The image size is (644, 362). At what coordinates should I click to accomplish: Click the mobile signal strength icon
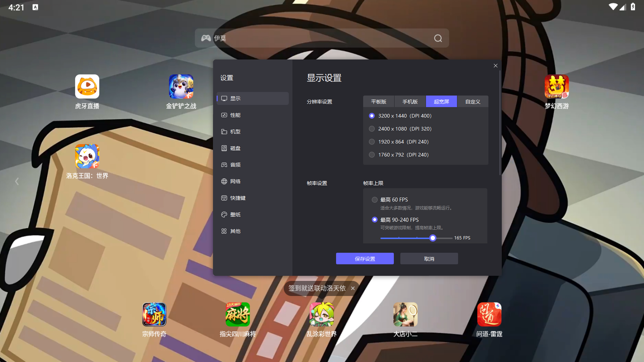click(623, 7)
